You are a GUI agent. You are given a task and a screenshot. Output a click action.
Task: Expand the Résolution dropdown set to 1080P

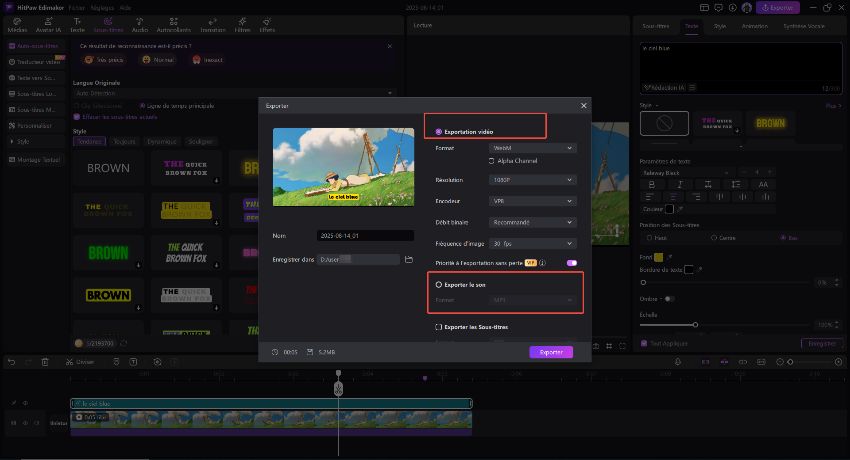532,180
